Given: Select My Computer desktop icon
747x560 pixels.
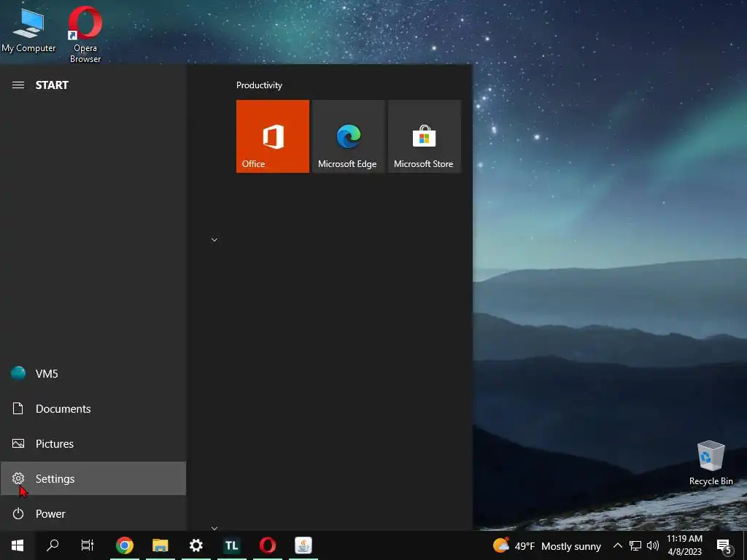Looking at the screenshot, I should pos(28,31).
